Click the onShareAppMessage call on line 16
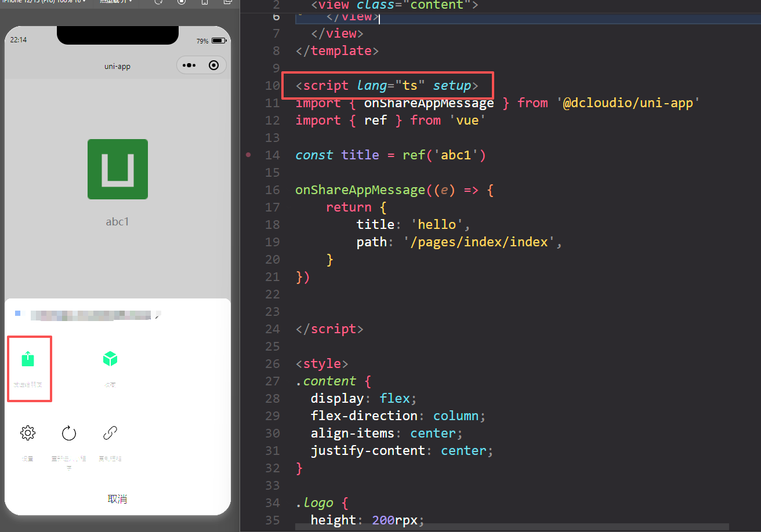 360,190
